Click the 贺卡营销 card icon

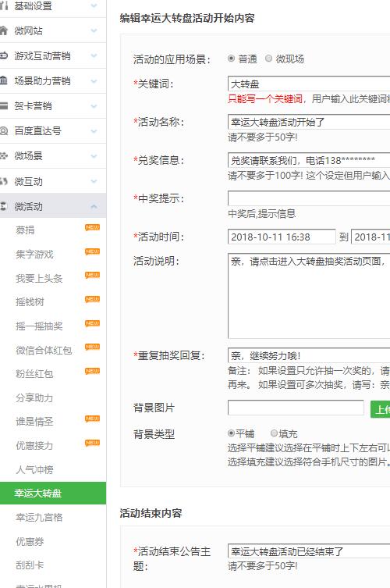click(4, 105)
